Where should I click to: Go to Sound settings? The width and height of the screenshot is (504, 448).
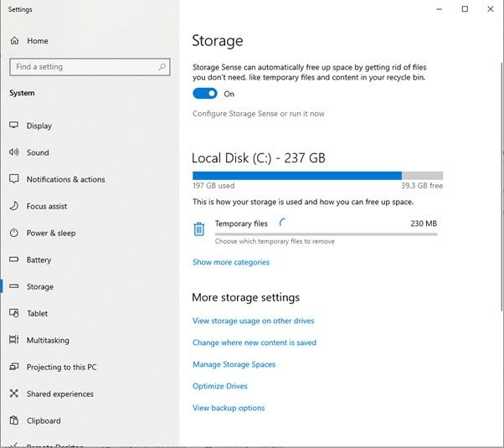(x=38, y=152)
